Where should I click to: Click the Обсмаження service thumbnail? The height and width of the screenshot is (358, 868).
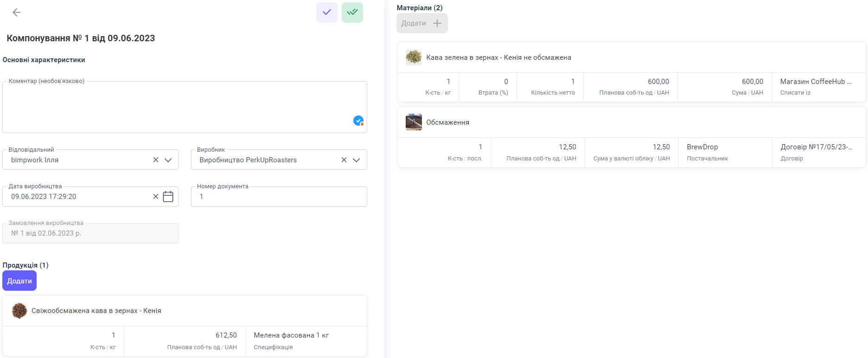tap(414, 122)
